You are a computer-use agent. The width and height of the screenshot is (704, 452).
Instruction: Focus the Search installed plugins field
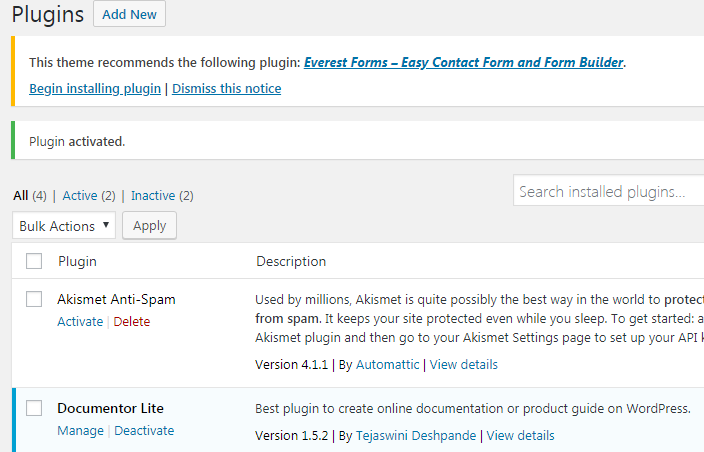click(608, 190)
